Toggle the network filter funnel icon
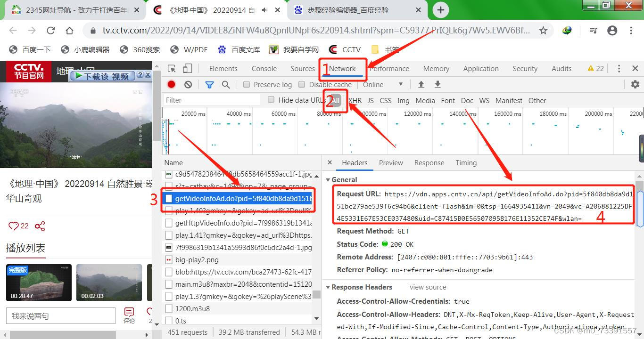 [209, 85]
